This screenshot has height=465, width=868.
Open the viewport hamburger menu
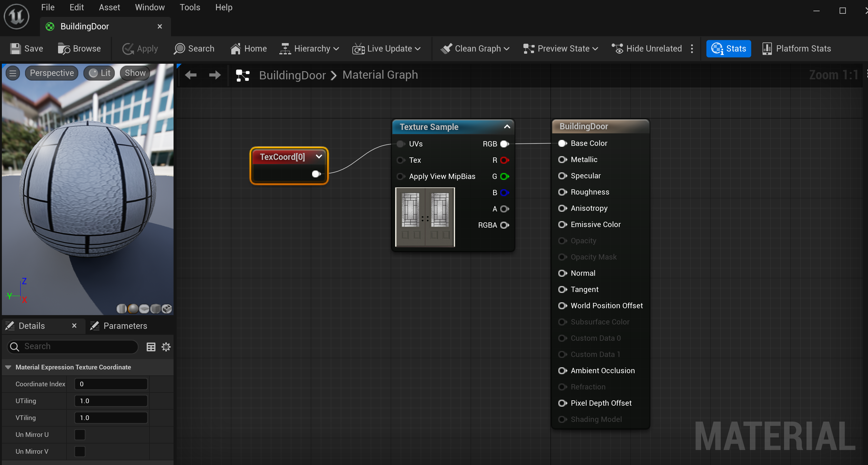[13, 73]
